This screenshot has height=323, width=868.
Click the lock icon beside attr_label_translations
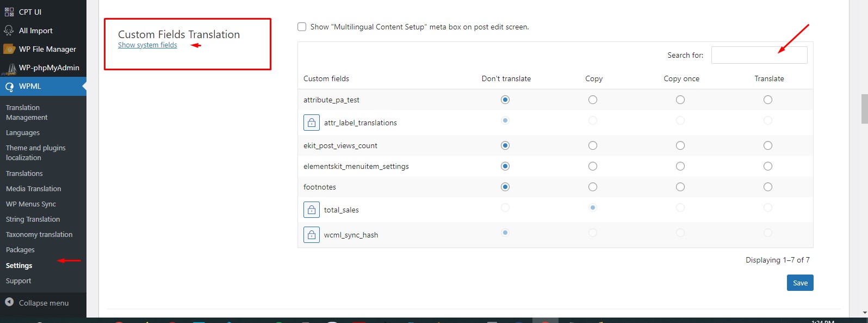(x=312, y=123)
